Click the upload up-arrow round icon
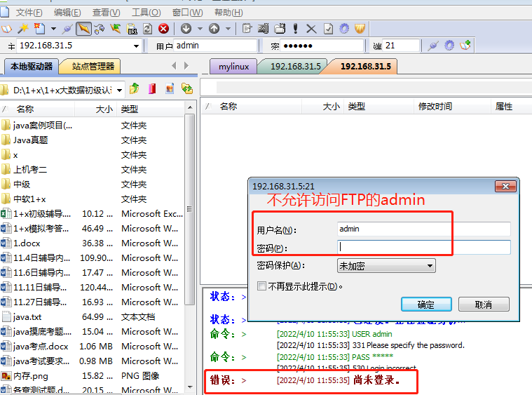The image size is (532, 395). pyautogui.click(x=214, y=29)
